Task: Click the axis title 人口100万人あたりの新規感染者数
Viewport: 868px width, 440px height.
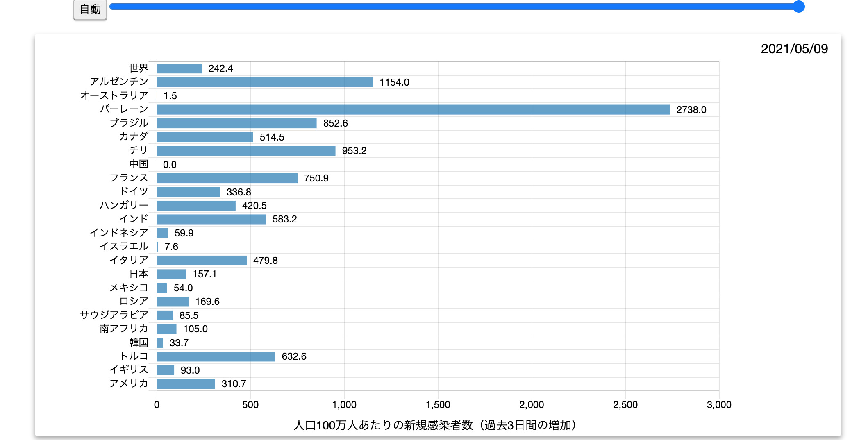Action: (383, 425)
